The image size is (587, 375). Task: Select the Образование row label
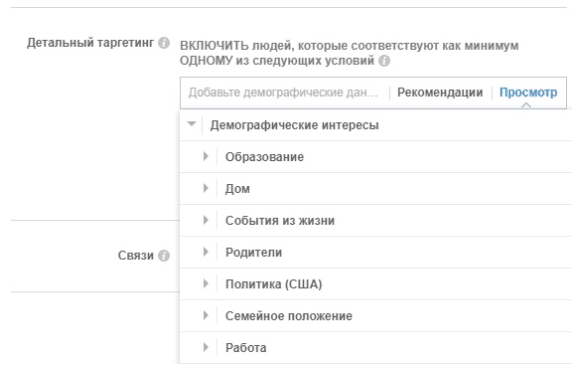tap(264, 157)
